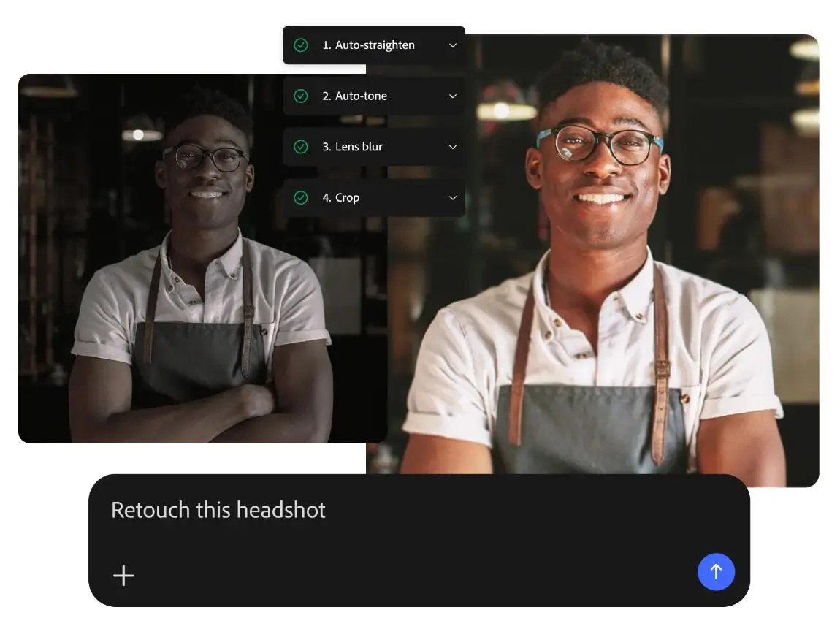Expand the Auto-straighten step chevron
Screen dimensions: 840x629
pyautogui.click(x=453, y=45)
